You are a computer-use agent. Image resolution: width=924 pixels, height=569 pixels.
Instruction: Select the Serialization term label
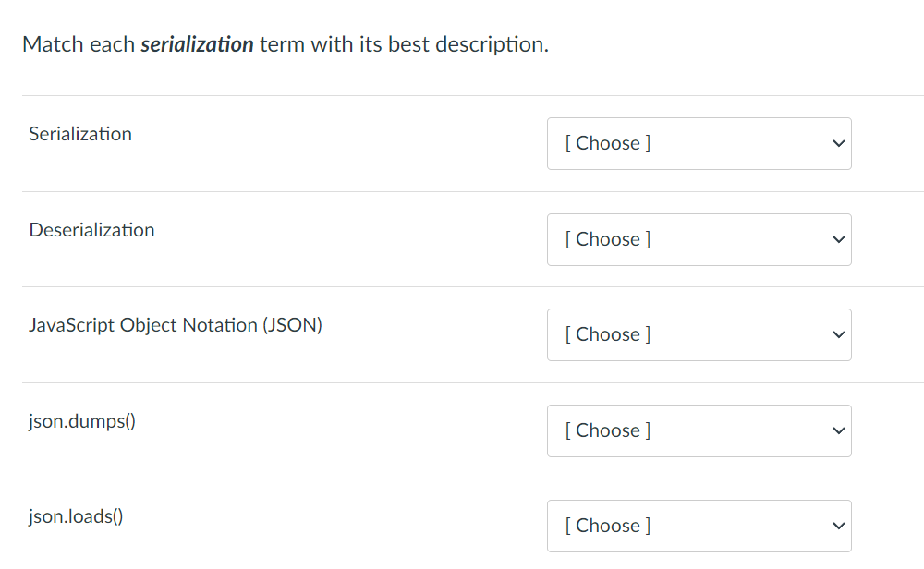pyautogui.click(x=80, y=134)
